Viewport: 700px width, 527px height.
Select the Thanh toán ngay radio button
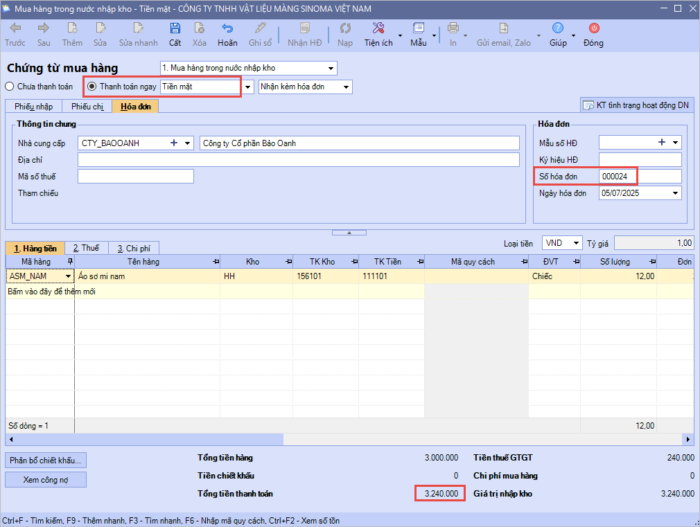91,87
